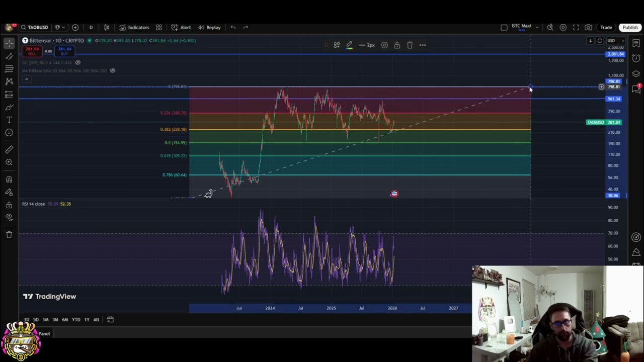This screenshot has width=644, height=362.
Task: Select the ruler measure tool
Action: point(9,149)
